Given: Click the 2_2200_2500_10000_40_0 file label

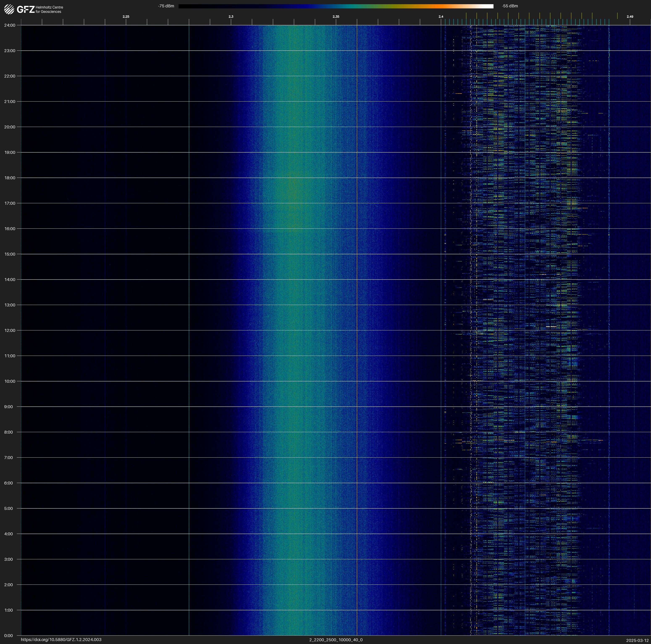Looking at the screenshot, I should click(x=336, y=640).
